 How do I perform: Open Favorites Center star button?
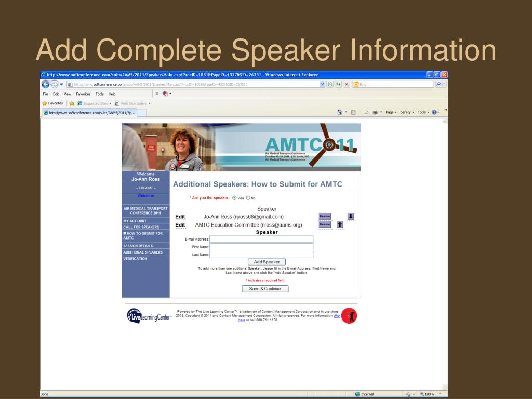52,103
